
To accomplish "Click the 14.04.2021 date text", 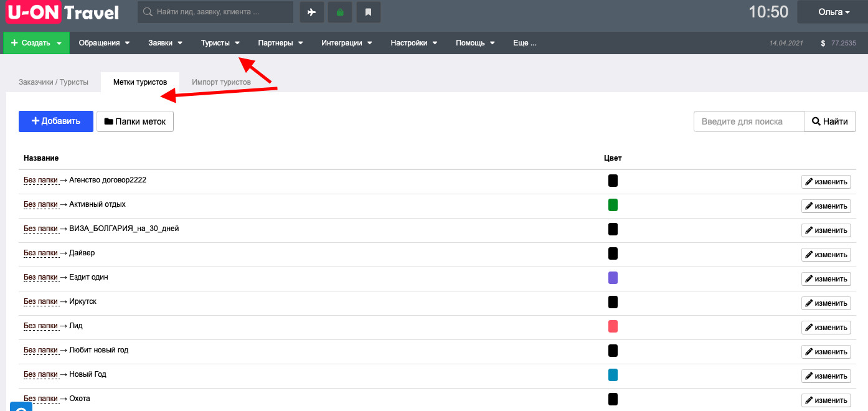I will pos(786,44).
